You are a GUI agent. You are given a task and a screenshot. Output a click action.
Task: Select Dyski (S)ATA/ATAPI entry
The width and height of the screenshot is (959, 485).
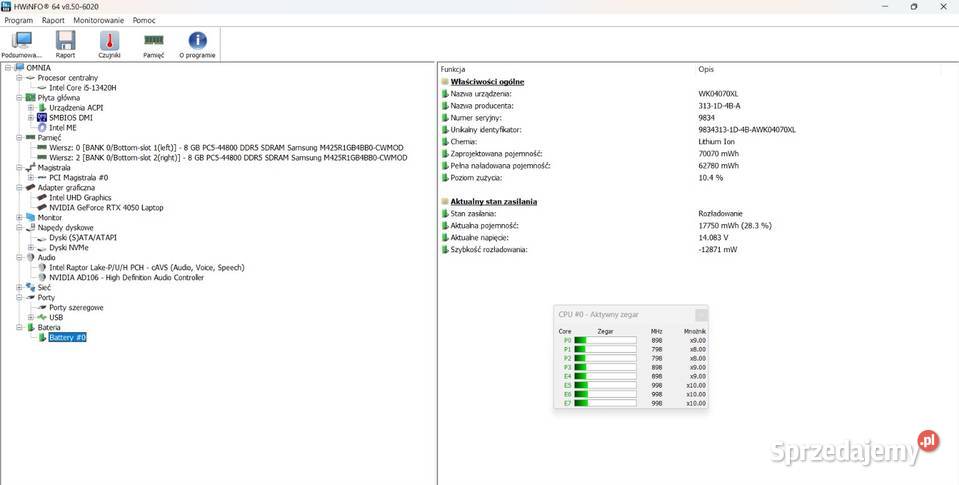coord(83,237)
